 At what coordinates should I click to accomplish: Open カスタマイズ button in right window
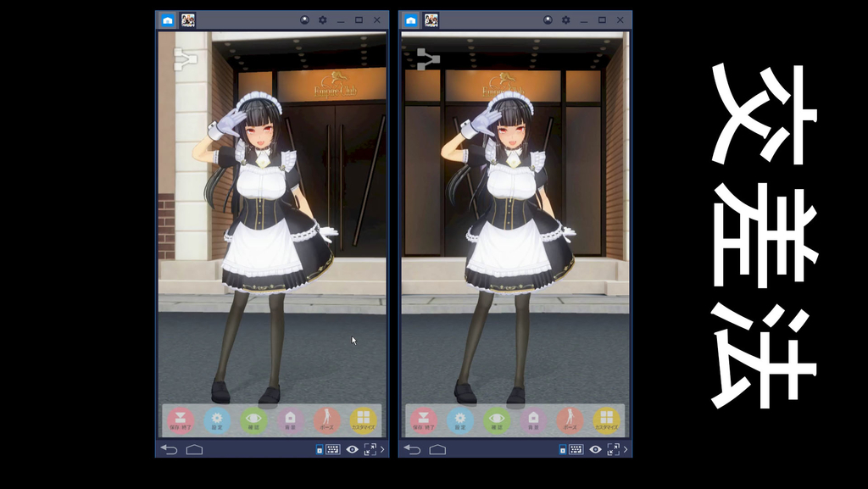click(606, 420)
